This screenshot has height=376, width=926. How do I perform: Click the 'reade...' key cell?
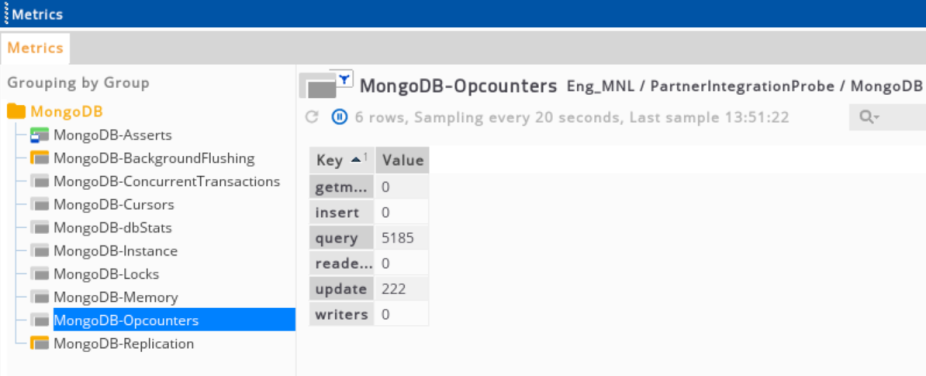click(341, 263)
